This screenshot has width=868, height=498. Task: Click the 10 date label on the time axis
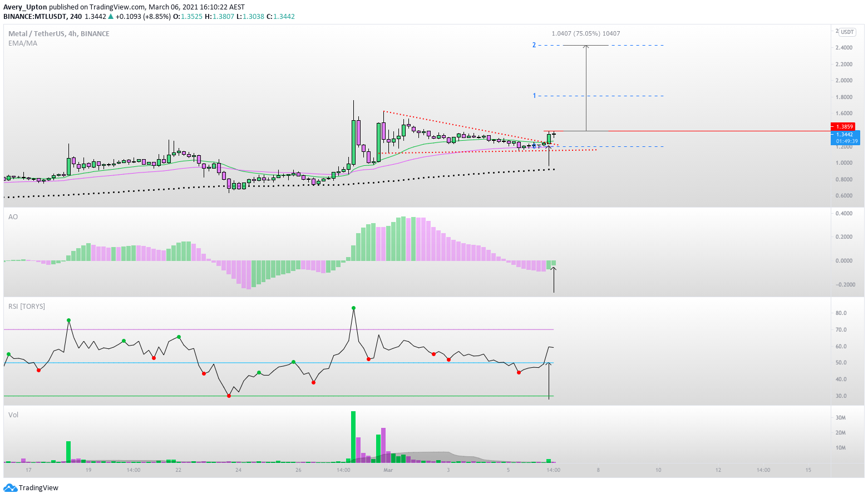point(658,470)
